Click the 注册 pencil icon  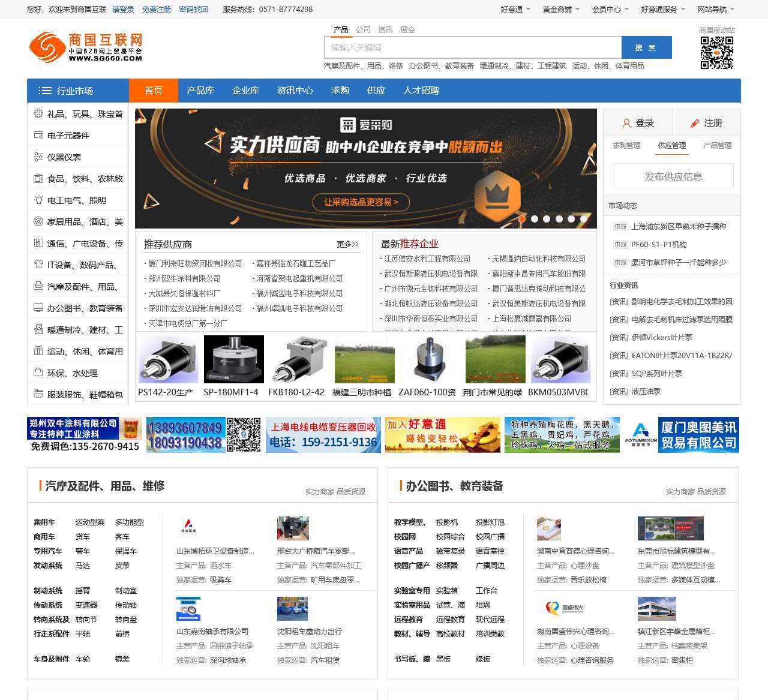696,122
